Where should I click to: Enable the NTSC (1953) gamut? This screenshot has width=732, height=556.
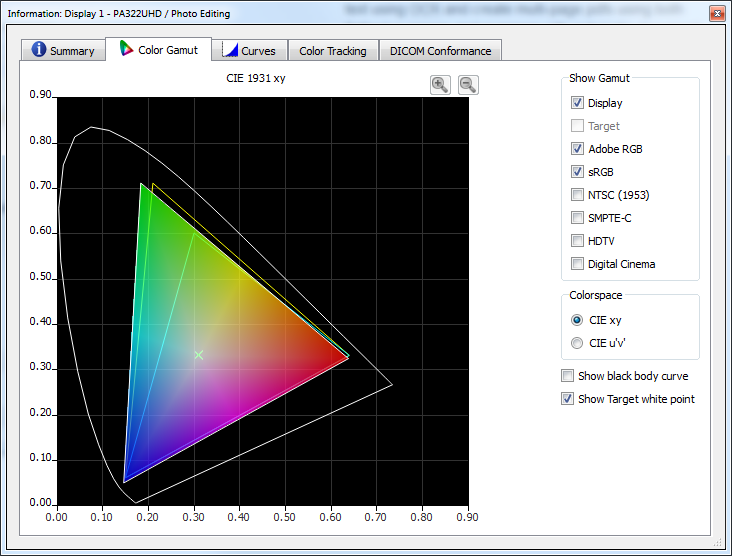577,195
